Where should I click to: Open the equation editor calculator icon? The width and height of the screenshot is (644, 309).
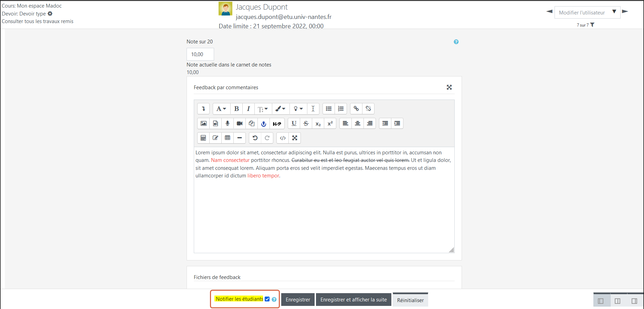pos(203,138)
